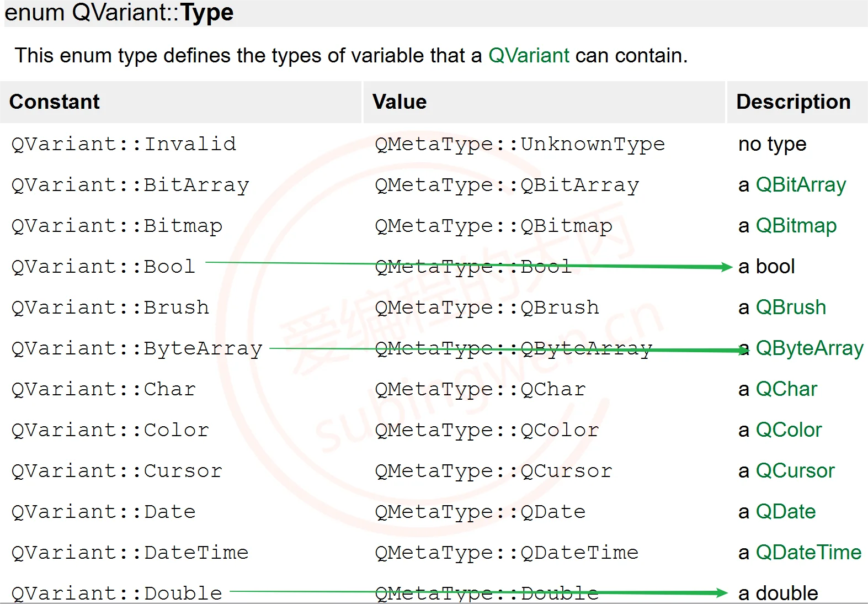Open the QBrush link
868x604 pixels.
[x=791, y=308]
